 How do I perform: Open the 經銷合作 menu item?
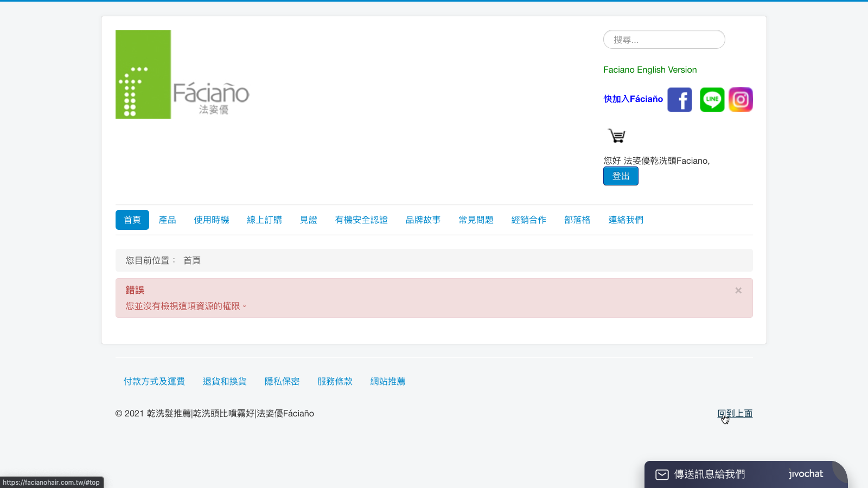[x=529, y=220]
